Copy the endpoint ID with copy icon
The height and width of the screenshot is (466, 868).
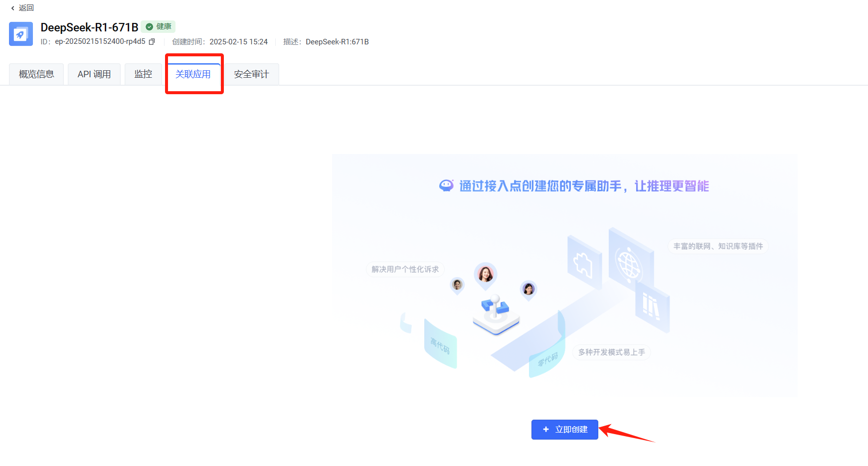click(x=152, y=42)
